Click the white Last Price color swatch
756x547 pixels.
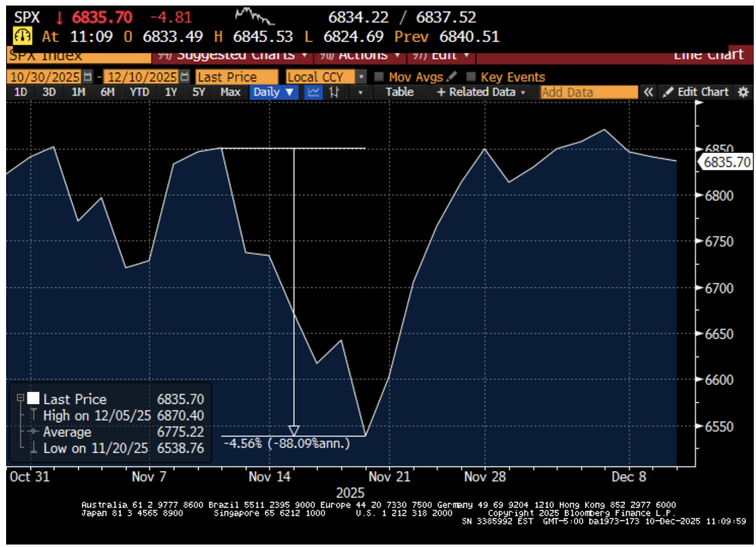pos(33,398)
